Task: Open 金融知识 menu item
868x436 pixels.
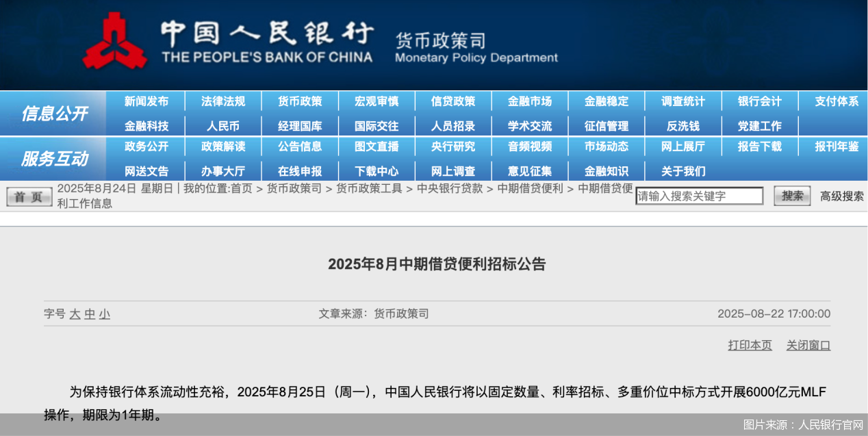Action: (x=607, y=171)
